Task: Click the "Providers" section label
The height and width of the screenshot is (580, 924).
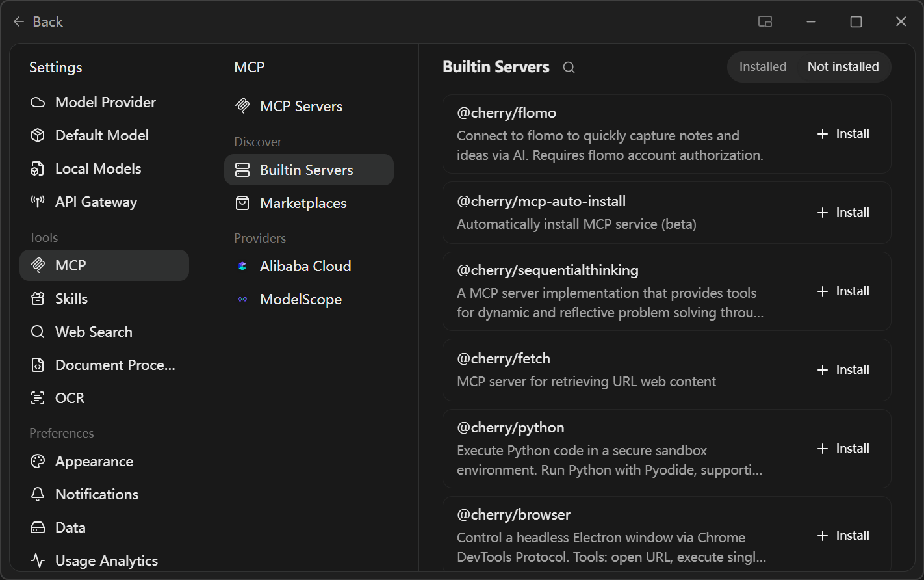Action: (x=260, y=238)
